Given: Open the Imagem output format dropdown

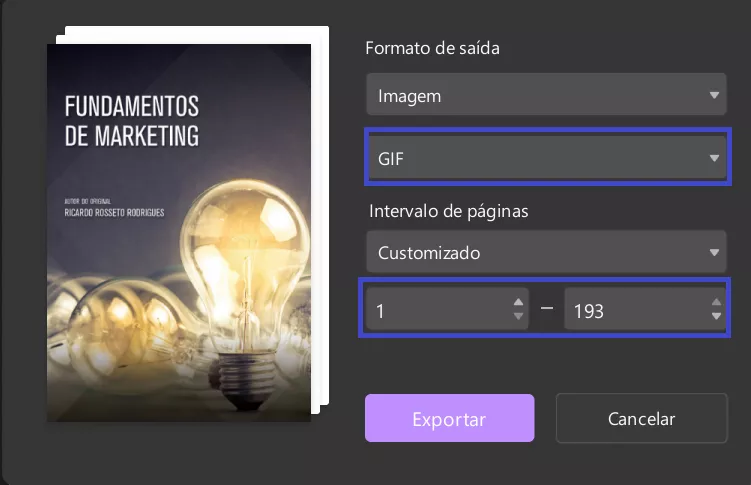Looking at the screenshot, I should pos(546,94).
